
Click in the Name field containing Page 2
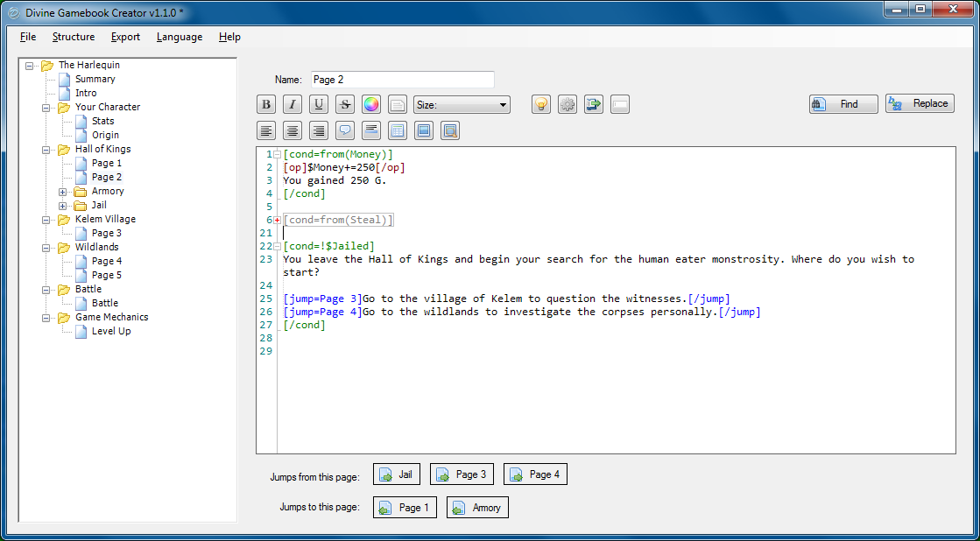point(403,80)
